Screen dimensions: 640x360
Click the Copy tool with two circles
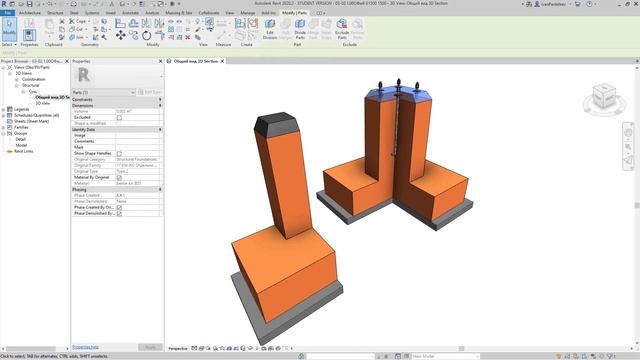point(133,36)
